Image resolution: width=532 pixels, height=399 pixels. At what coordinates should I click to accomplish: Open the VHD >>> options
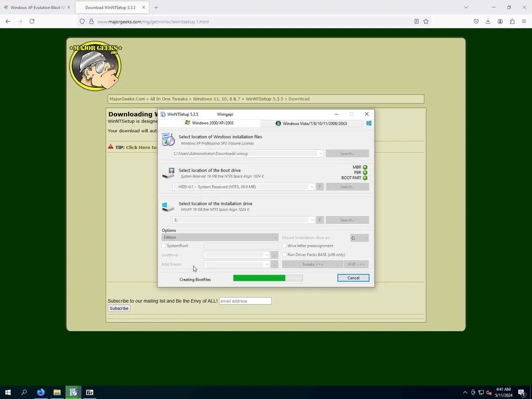point(356,264)
